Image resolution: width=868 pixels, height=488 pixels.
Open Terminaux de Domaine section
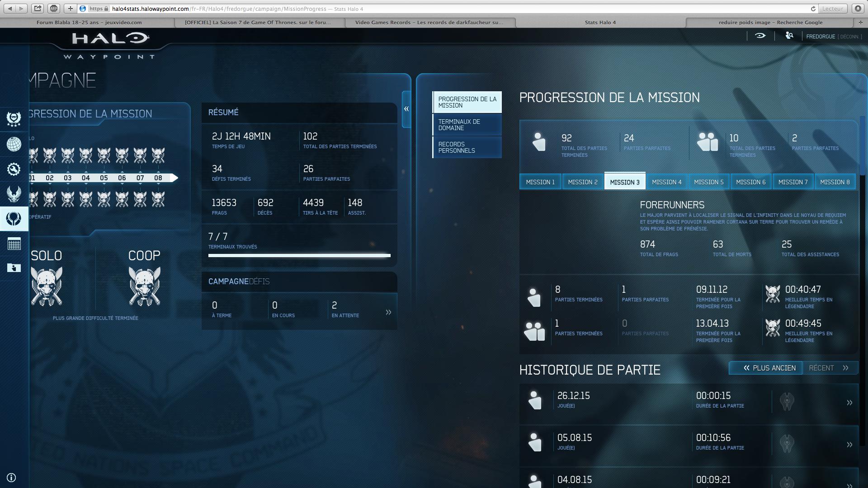(467, 125)
